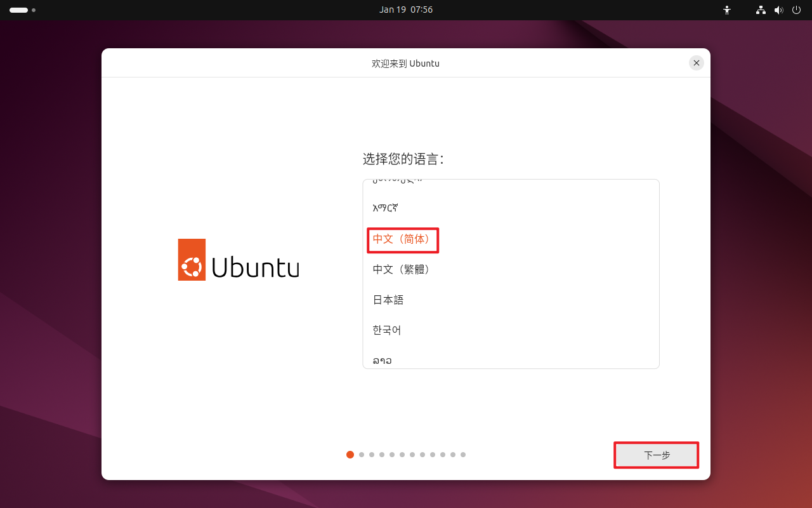Click the partially visible top language entry
The width and height of the screenshot is (812, 508).
click(x=397, y=182)
